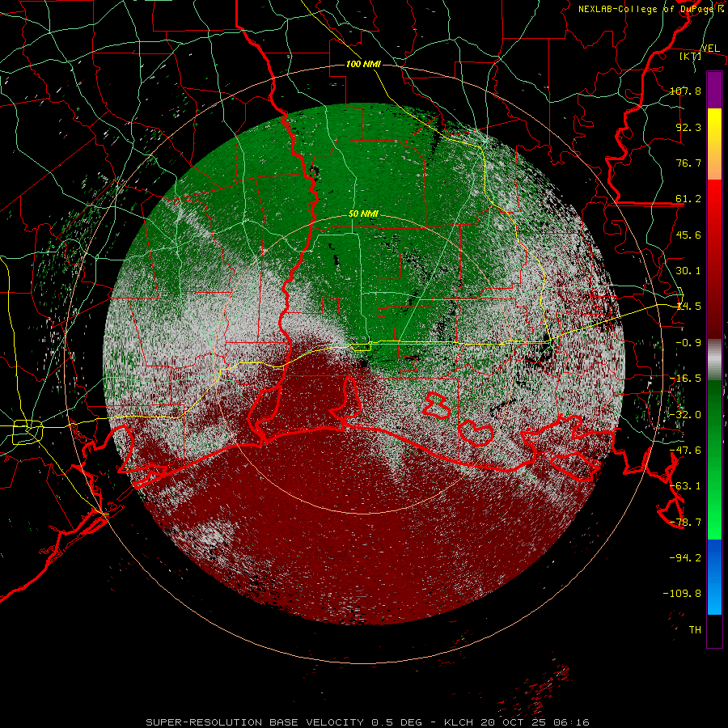The image size is (728, 728).
Task: Click the 30.1 legend value
Action: click(x=688, y=271)
